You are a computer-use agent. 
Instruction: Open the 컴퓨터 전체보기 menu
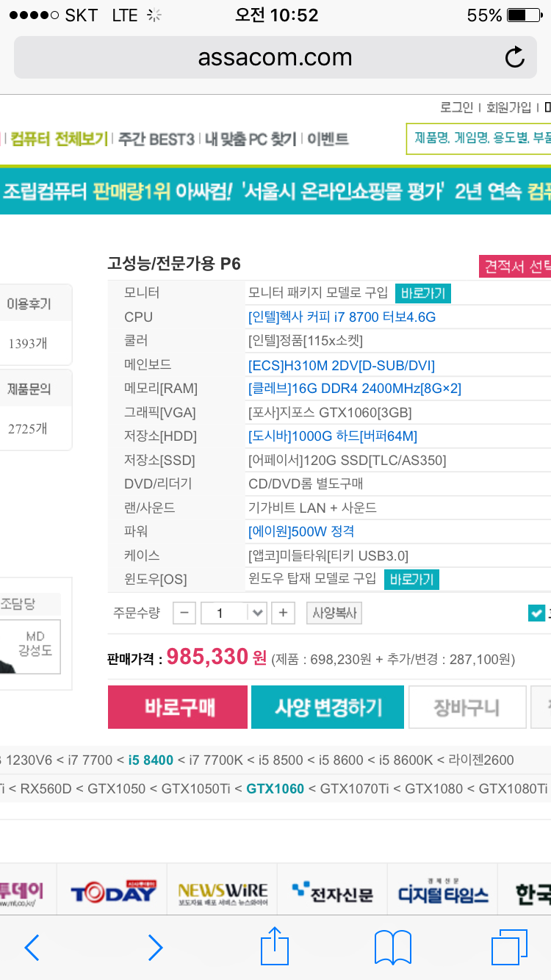[59, 139]
